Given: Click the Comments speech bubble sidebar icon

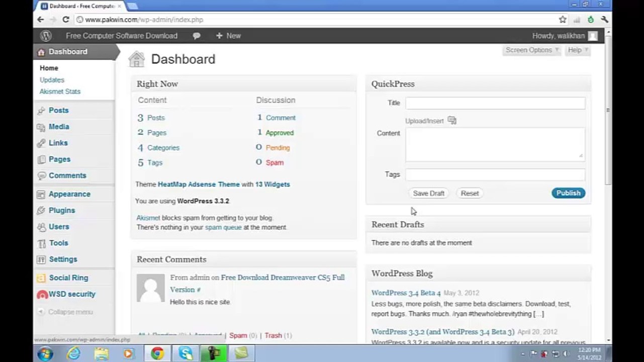Looking at the screenshot, I should click(41, 176).
